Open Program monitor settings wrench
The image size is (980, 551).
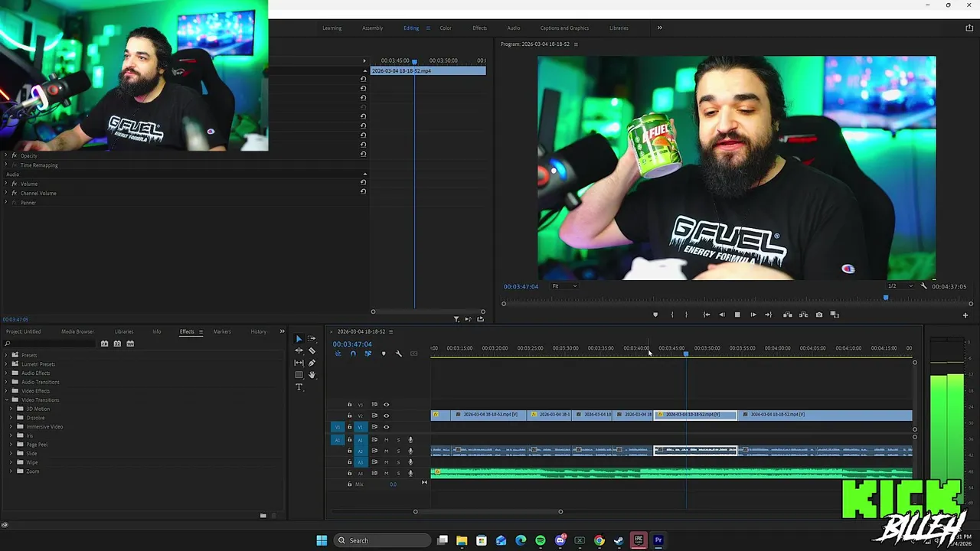[923, 286]
